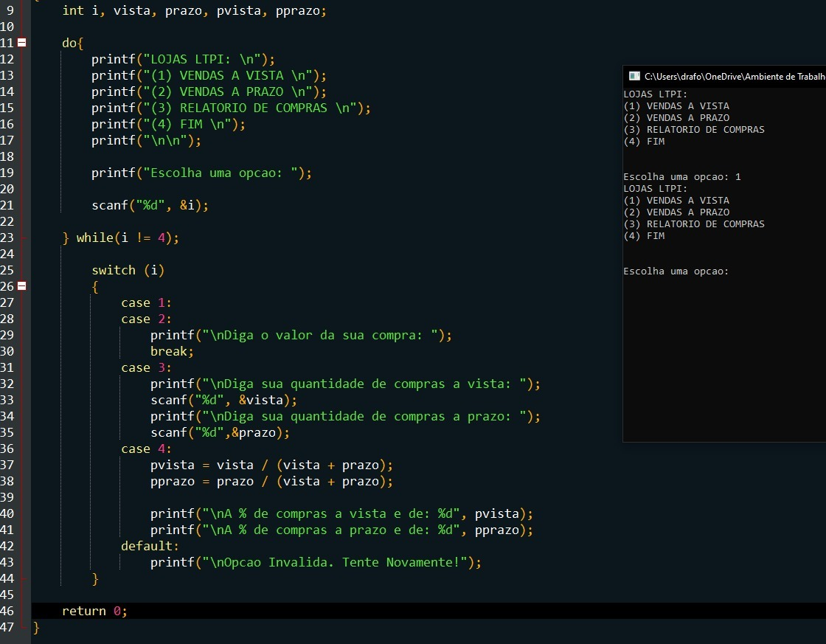The image size is (826, 644).
Task: Click the 'case 1:' label
Action: [146, 302]
